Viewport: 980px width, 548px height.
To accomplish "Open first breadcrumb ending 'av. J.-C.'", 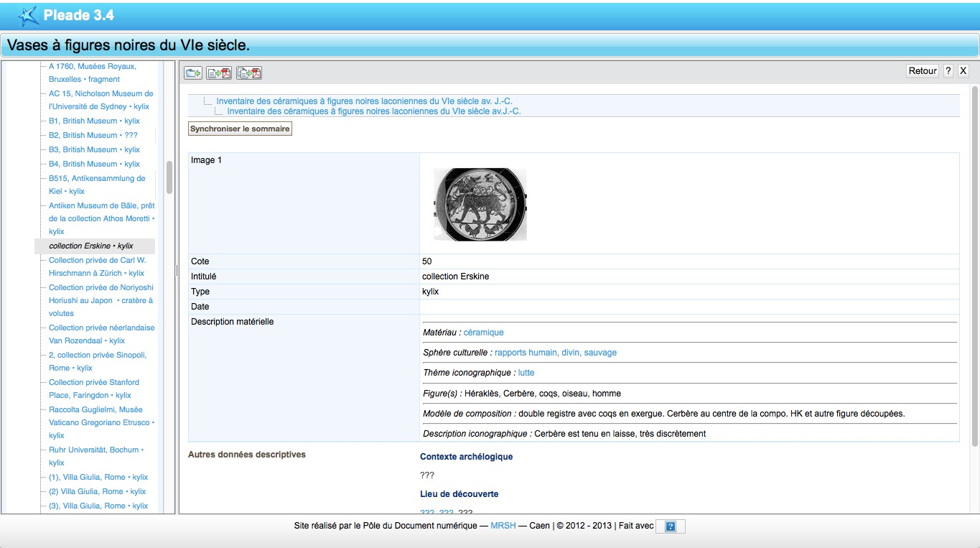I will coord(364,101).
